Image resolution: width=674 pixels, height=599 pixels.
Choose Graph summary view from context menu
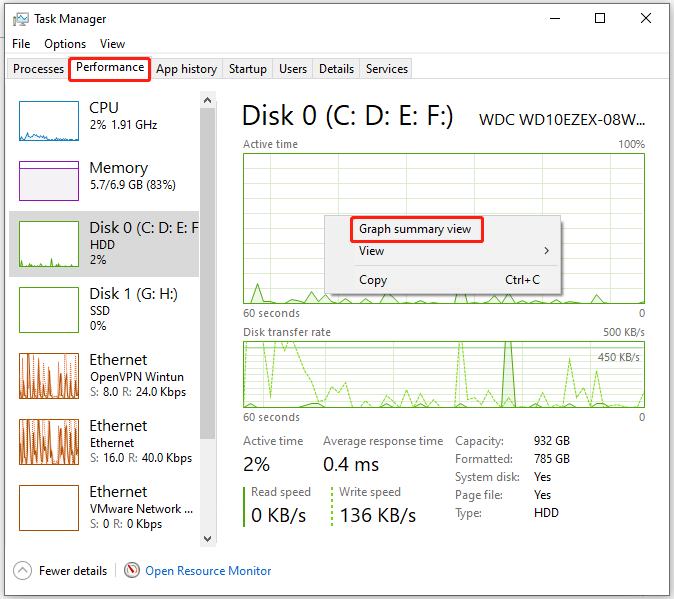click(x=443, y=229)
